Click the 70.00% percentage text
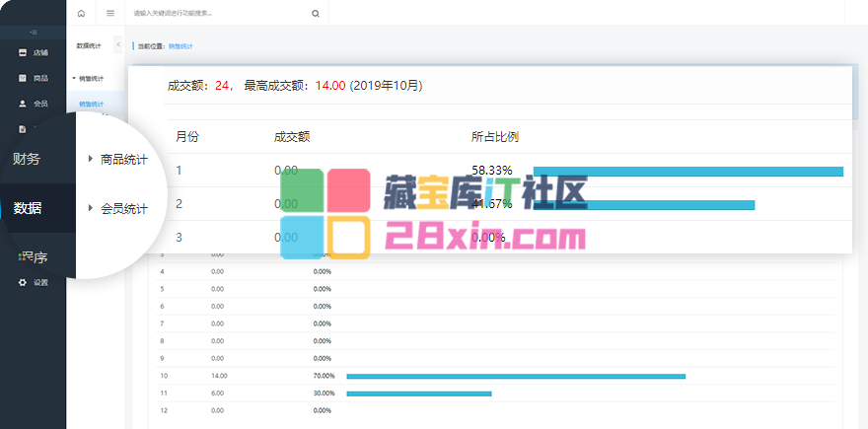868x429 pixels. tap(324, 376)
